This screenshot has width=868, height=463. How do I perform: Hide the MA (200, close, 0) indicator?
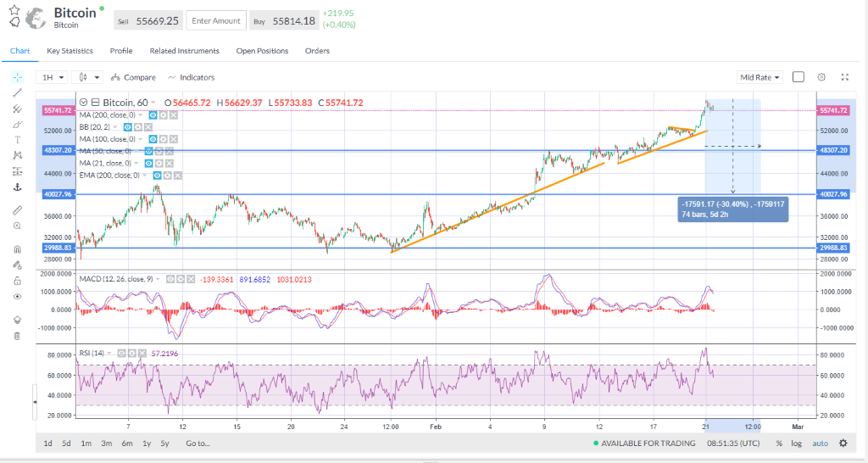pyautogui.click(x=153, y=115)
